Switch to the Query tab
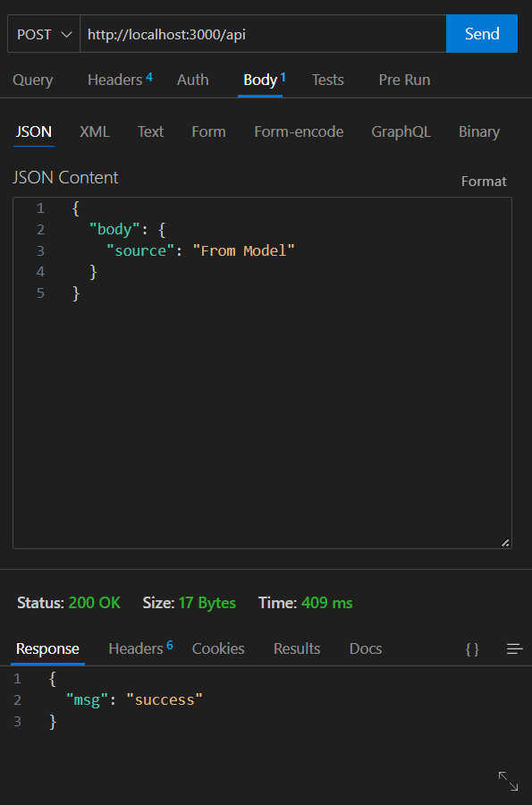 (33, 80)
